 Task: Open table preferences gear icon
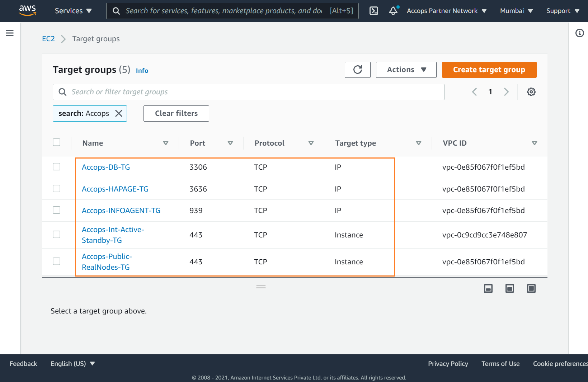point(531,92)
